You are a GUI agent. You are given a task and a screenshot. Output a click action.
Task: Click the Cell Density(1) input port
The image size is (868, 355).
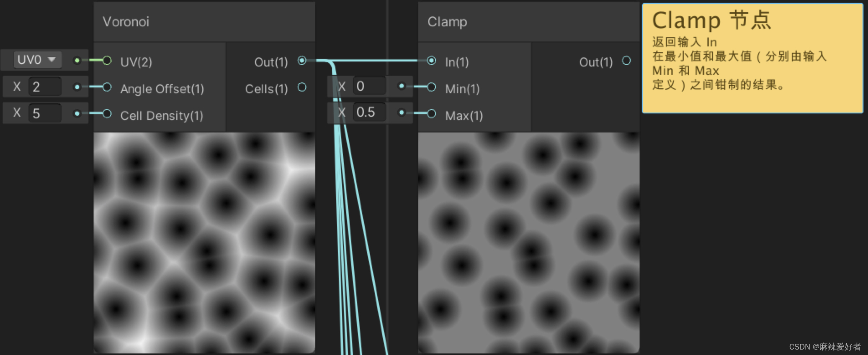pos(107,113)
